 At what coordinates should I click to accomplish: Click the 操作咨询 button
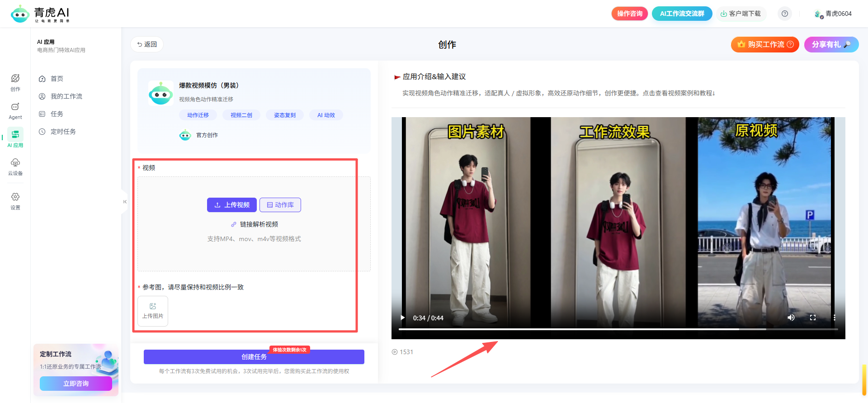630,14
